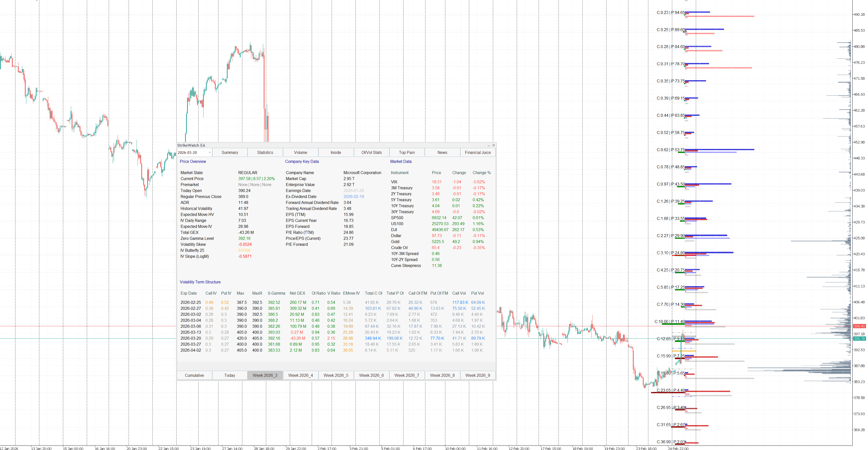This screenshot has width=868, height=450.
Task: Open the News tab
Action: point(442,152)
